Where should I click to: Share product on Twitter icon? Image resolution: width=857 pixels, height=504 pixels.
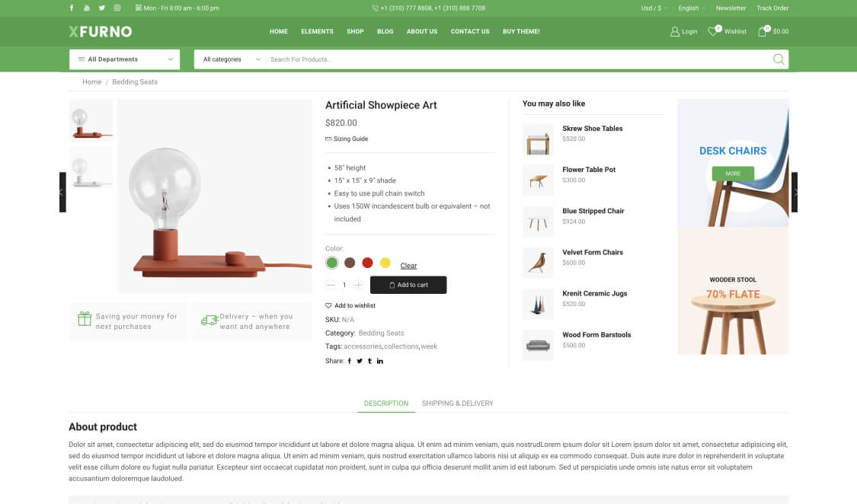pos(360,361)
